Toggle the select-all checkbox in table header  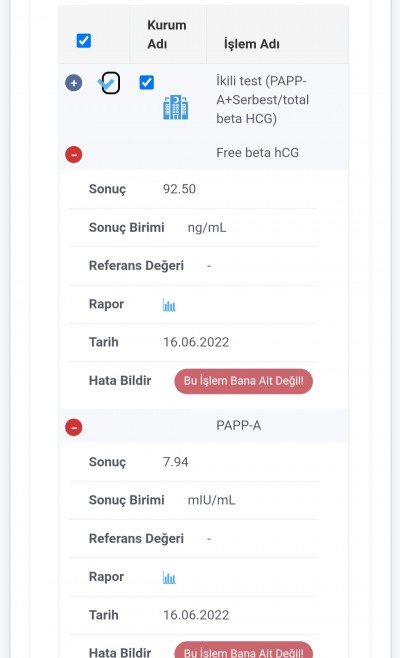click(84, 41)
